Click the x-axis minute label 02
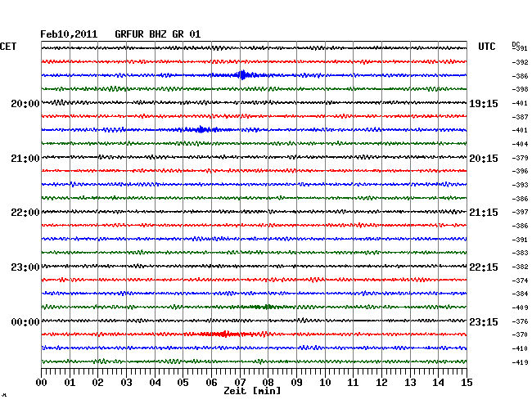 tap(97, 383)
